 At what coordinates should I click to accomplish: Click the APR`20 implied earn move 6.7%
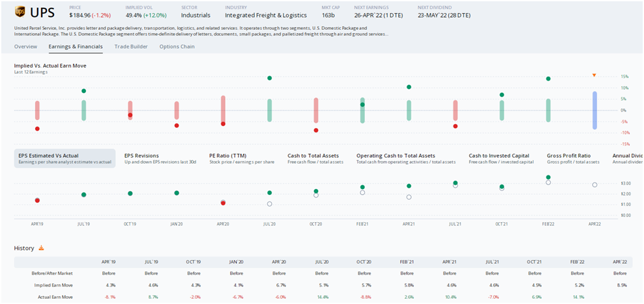pos(280,285)
